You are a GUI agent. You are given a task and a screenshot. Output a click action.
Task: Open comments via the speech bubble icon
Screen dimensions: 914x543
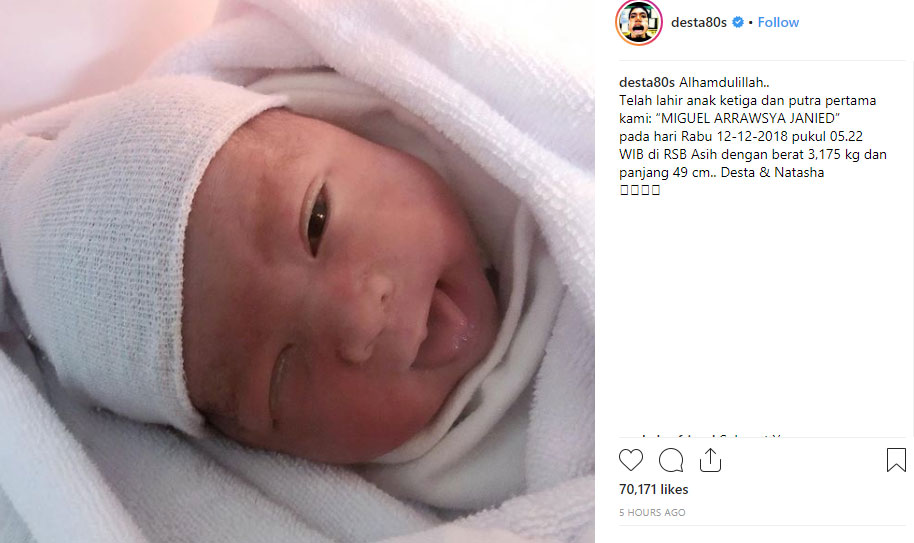(671, 460)
